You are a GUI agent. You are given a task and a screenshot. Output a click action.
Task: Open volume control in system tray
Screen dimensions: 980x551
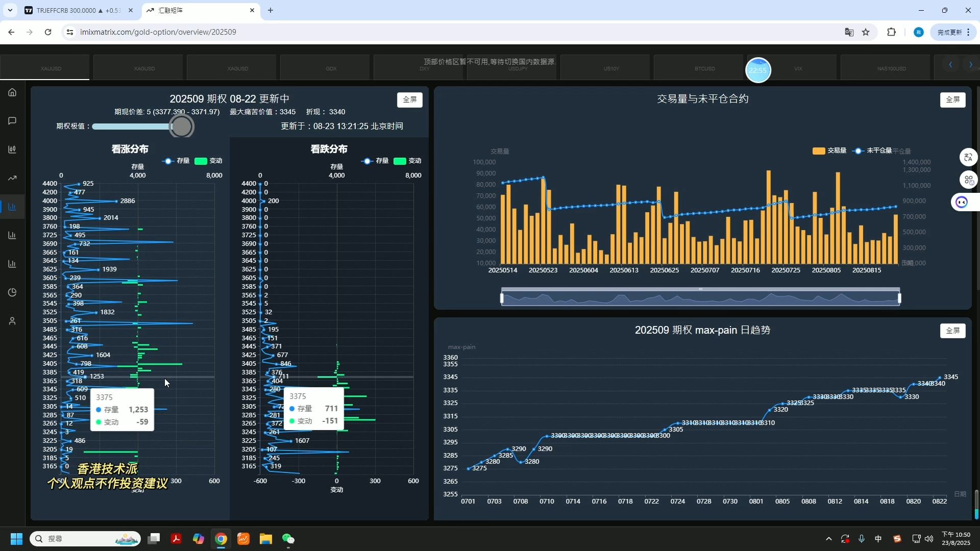pyautogui.click(x=929, y=539)
